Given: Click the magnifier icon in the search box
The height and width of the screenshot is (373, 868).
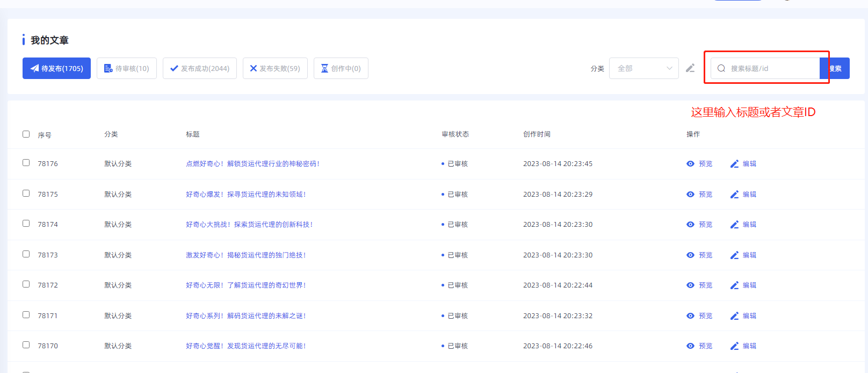Looking at the screenshot, I should pyautogui.click(x=721, y=68).
